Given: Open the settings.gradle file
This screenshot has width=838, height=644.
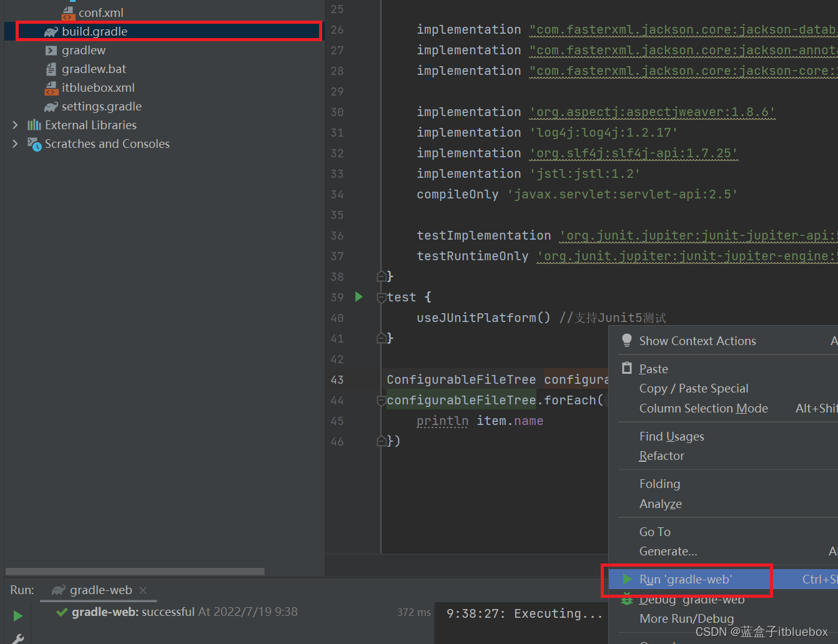Looking at the screenshot, I should point(101,106).
